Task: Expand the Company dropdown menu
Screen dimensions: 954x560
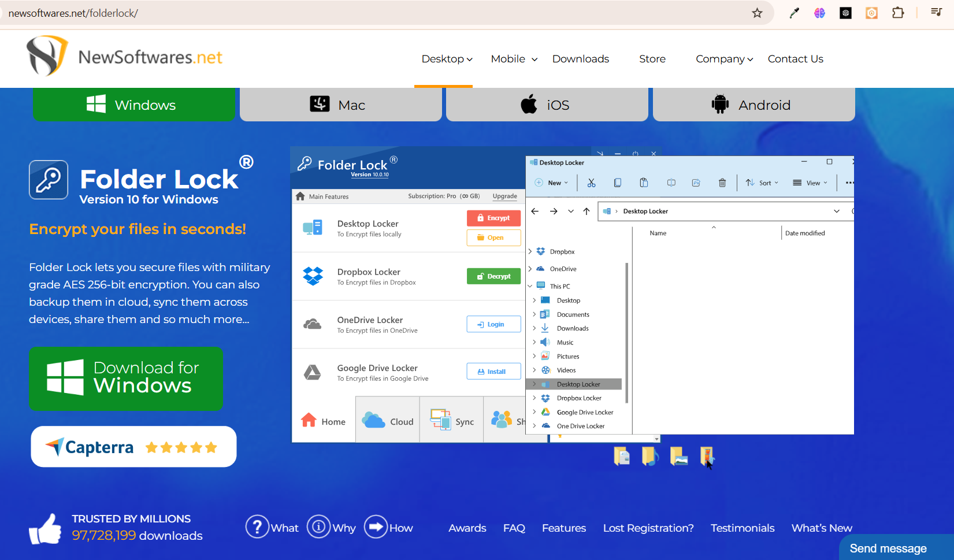Action: coord(724,59)
